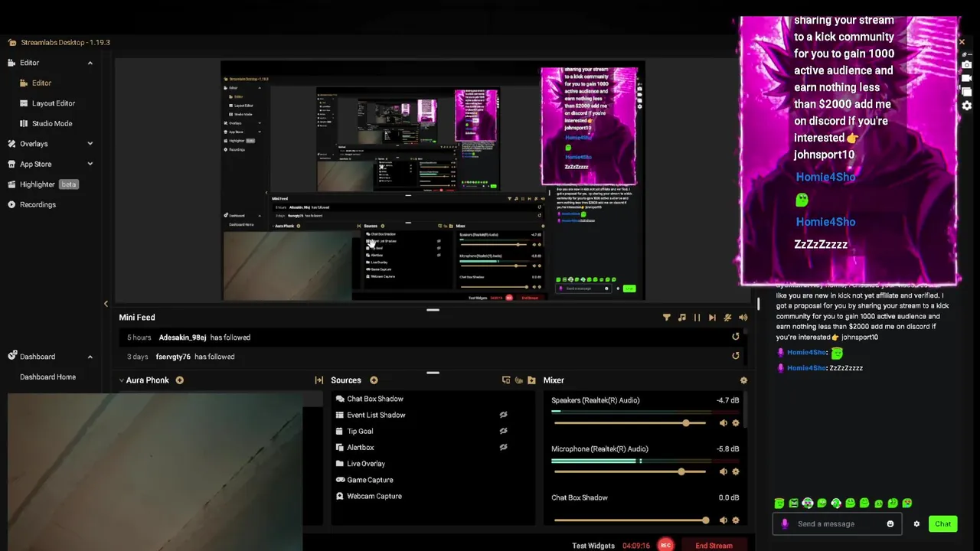Show the hidden Tip Goal source
This screenshot has height=551, width=980.
pos(503,431)
